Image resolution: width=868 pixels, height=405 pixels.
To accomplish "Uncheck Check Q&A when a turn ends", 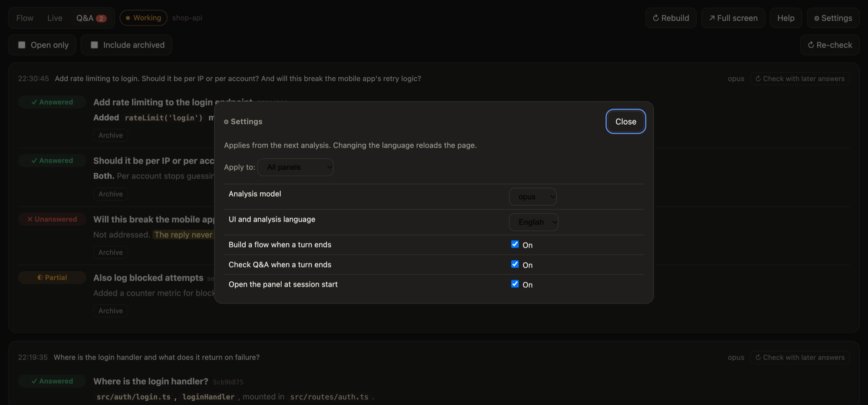I will click(x=515, y=264).
